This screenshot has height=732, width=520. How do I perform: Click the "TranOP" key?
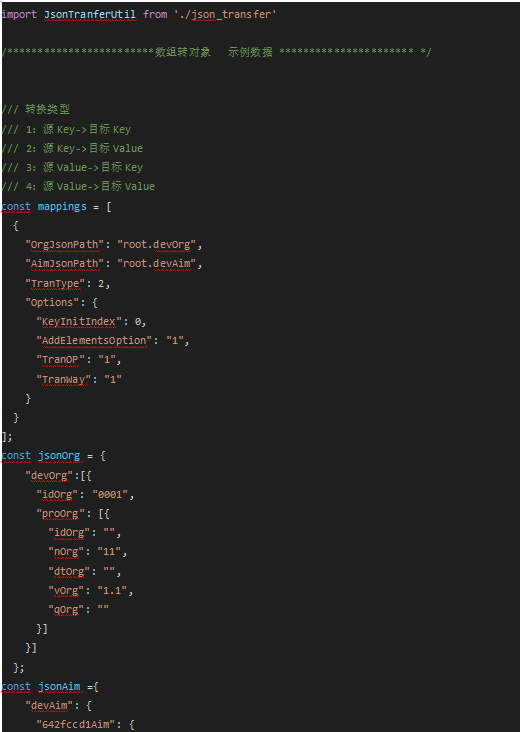(x=61, y=360)
